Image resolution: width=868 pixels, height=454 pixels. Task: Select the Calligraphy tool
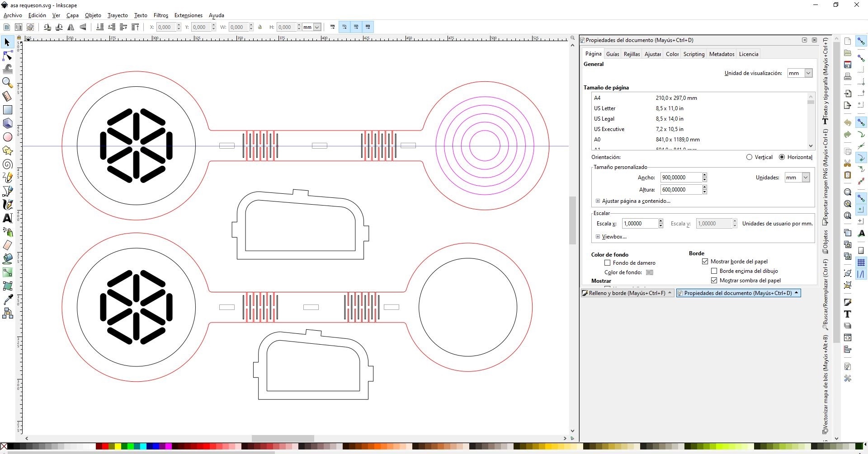(7, 205)
